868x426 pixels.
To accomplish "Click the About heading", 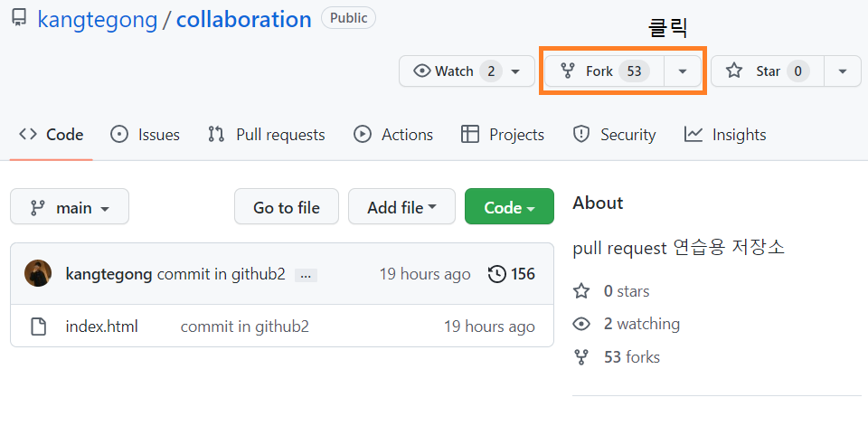I will tap(598, 203).
